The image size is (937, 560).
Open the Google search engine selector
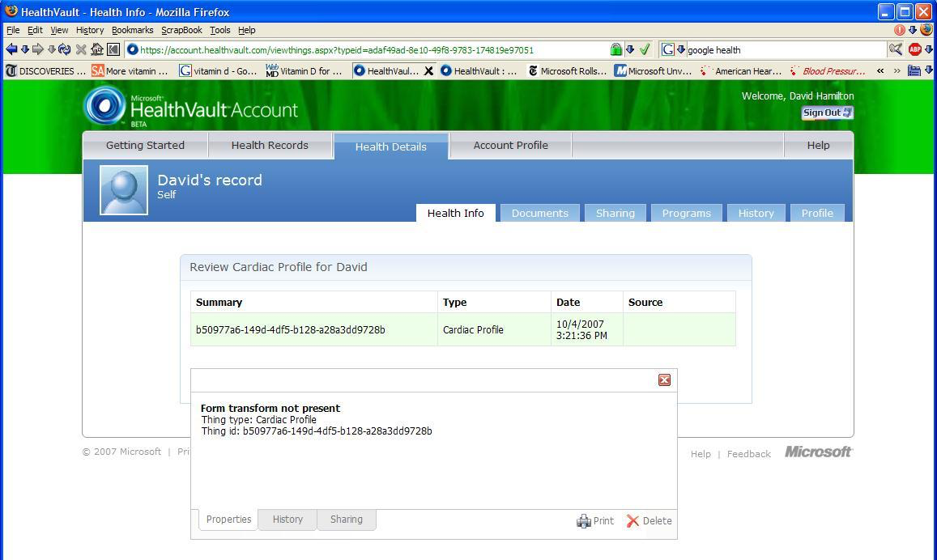click(673, 49)
